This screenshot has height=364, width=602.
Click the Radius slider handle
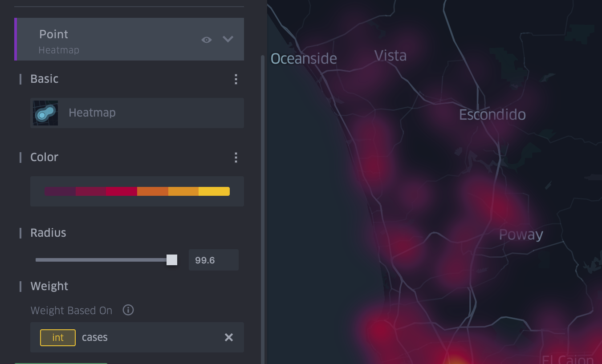(x=172, y=260)
